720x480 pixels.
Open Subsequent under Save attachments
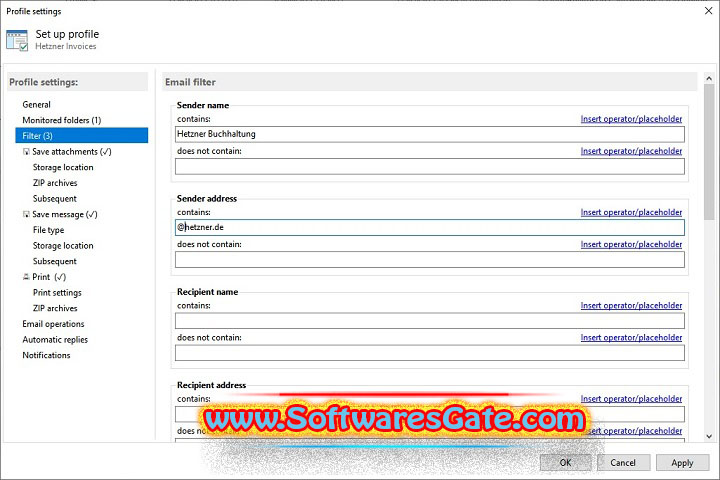55,199
